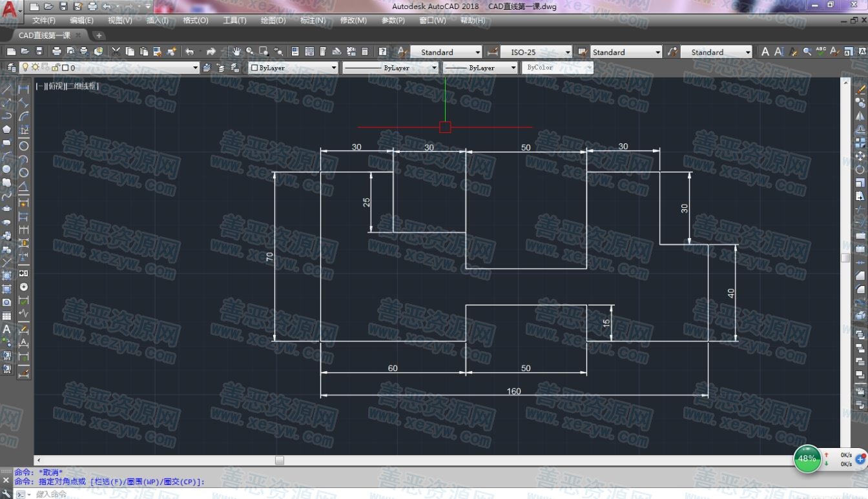Click the Polygon tool in draw toolbar
Screen dimensions: 868x499
click(x=7, y=129)
